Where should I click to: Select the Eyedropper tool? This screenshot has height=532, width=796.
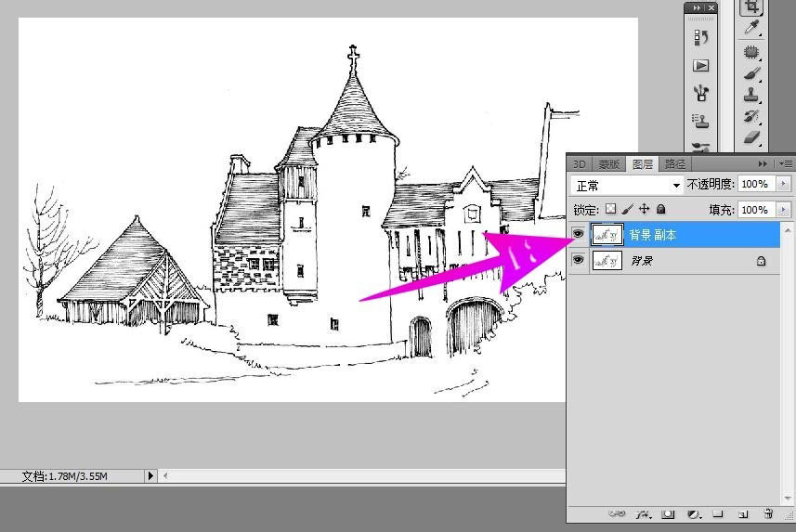click(x=751, y=28)
